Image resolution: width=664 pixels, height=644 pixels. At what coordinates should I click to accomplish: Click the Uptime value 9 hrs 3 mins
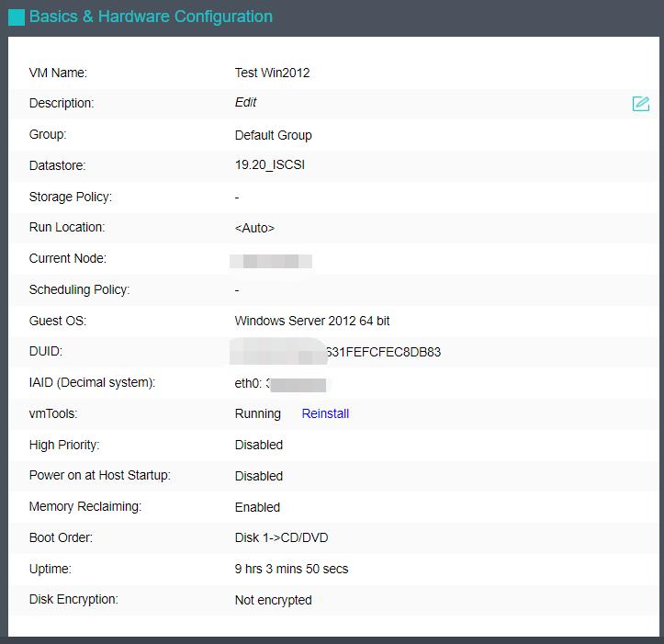click(291, 569)
